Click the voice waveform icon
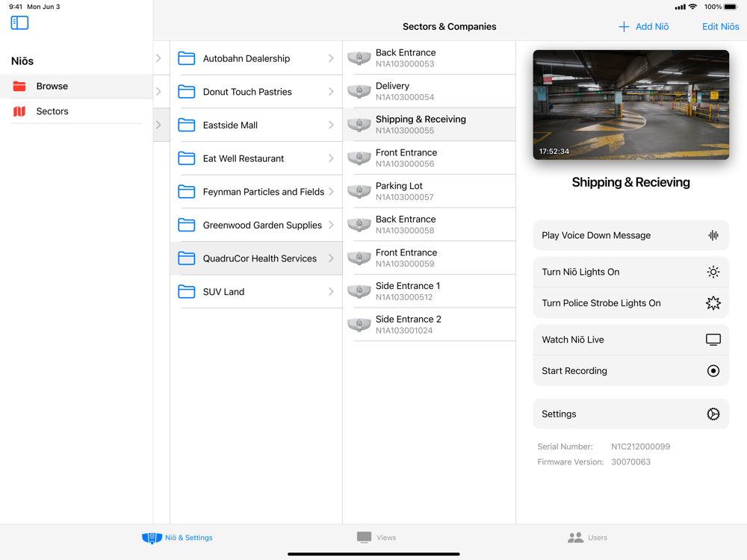The height and width of the screenshot is (560, 747). tap(713, 235)
